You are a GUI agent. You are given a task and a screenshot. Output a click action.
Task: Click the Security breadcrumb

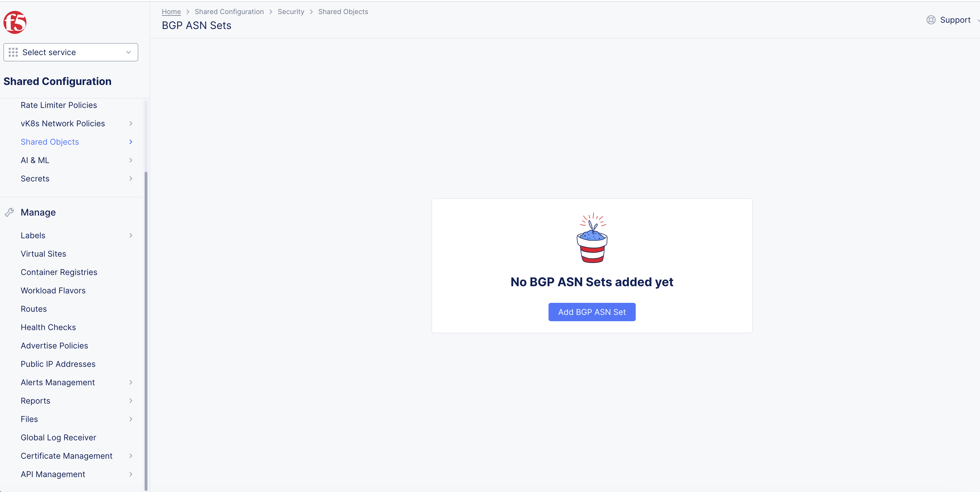pos(291,12)
